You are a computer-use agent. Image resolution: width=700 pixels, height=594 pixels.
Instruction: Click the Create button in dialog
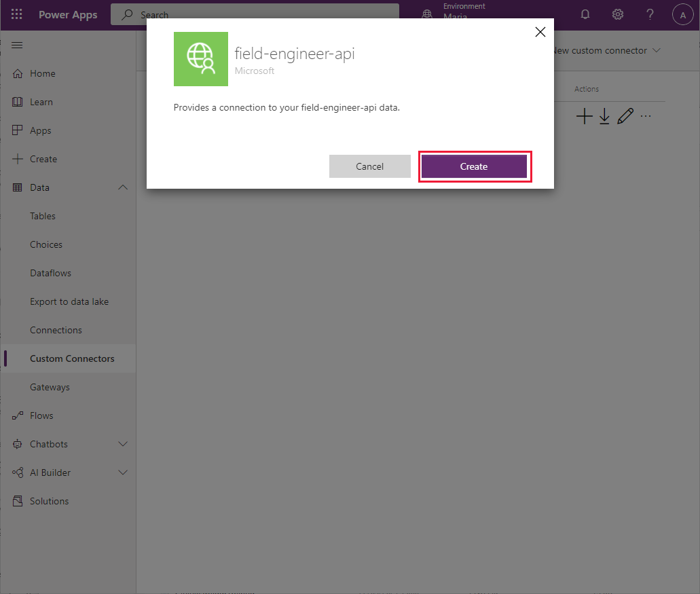coord(474,166)
